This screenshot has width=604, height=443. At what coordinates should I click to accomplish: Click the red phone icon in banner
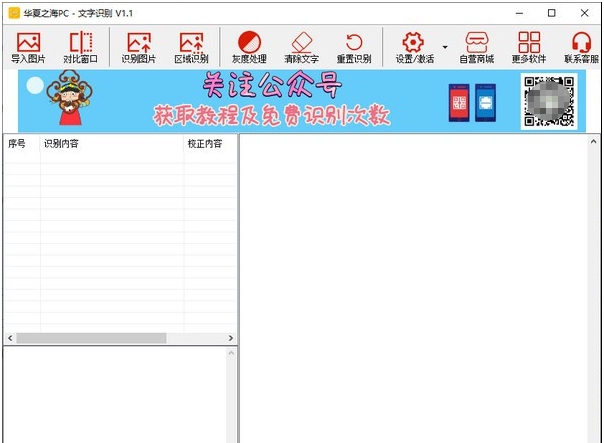point(459,103)
